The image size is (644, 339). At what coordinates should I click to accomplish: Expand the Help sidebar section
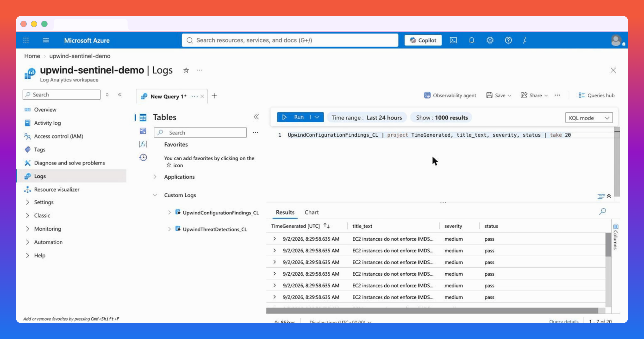[27, 255]
